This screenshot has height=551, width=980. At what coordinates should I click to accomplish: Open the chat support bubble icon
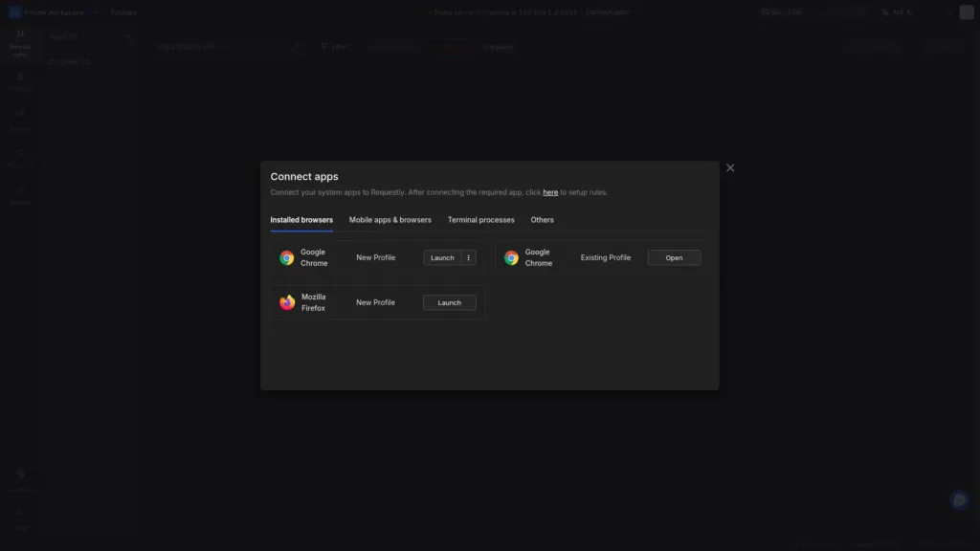click(959, 499)
